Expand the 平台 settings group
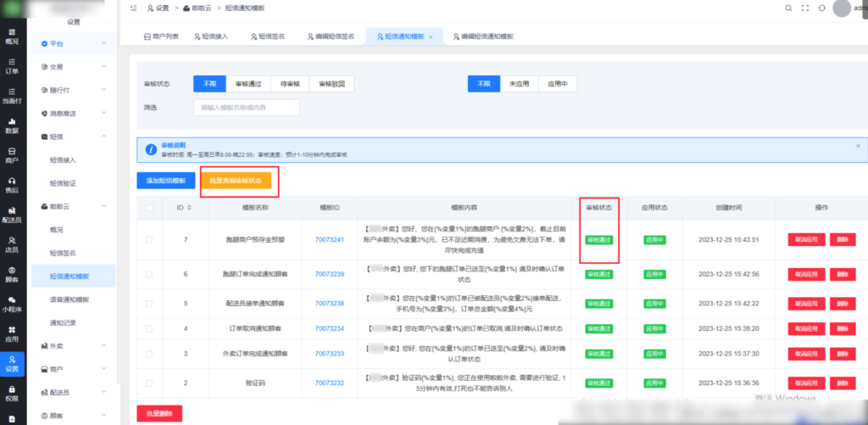Viewport: 868px width, 425px height. pyautogui.click(x=73, y=43)
